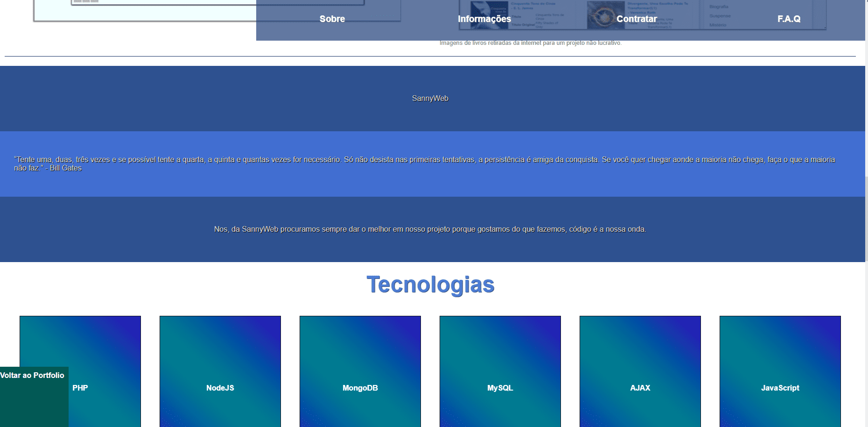Screen dimensions: 868x427
Task: Open the Contratar navigation menu item
Action: [x=637, y=19]
